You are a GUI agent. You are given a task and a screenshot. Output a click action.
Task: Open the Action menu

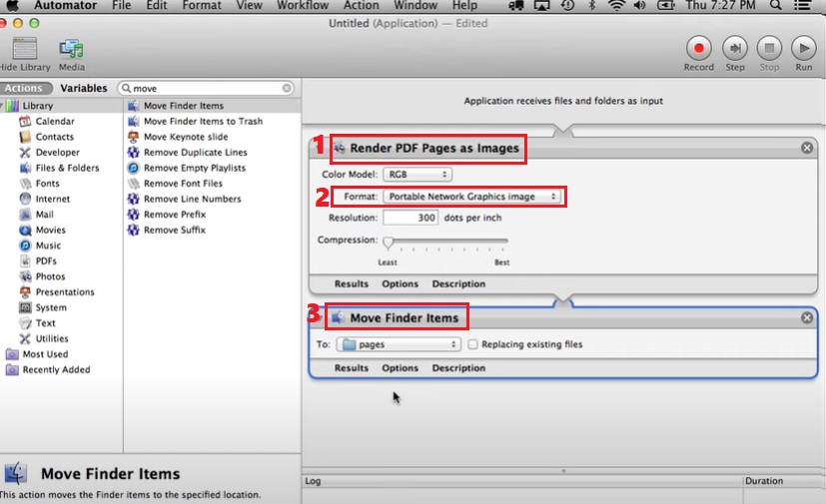tap(361, 6)
